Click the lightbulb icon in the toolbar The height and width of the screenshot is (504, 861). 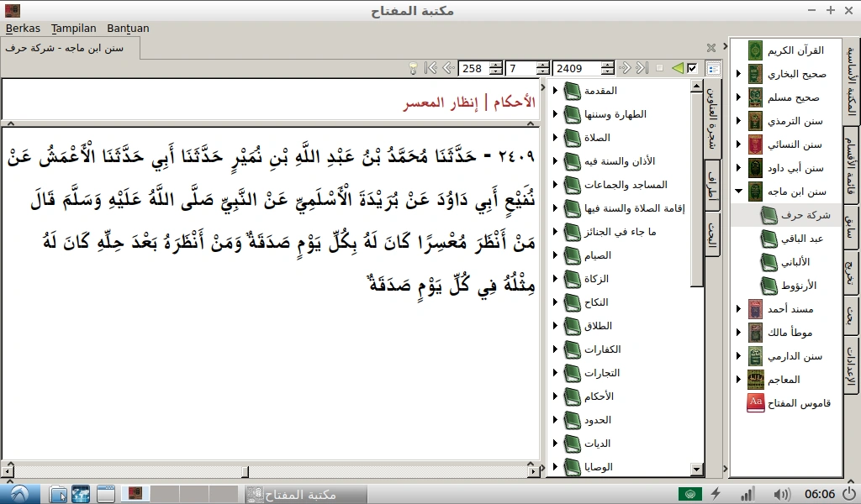coord(413,68)
